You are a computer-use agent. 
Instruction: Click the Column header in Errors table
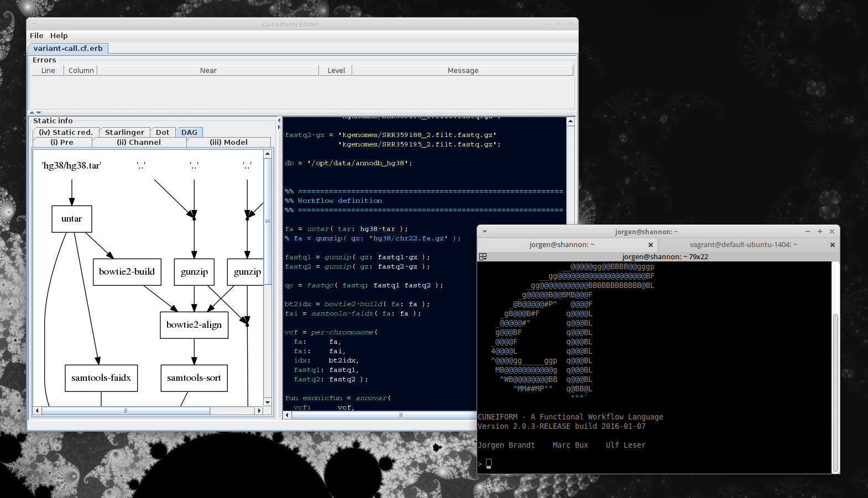(x=81, y=70)
